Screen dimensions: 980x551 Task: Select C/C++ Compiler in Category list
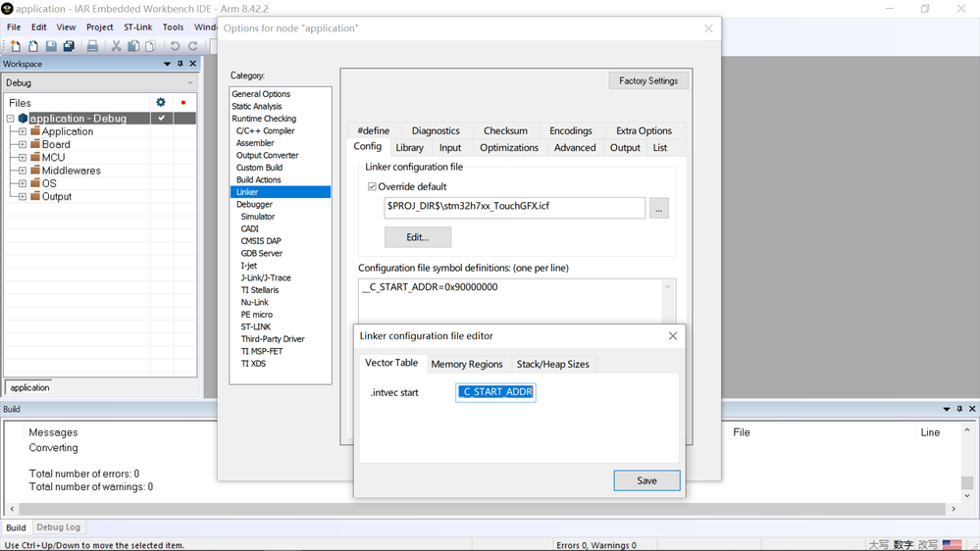tap(265, 130)
